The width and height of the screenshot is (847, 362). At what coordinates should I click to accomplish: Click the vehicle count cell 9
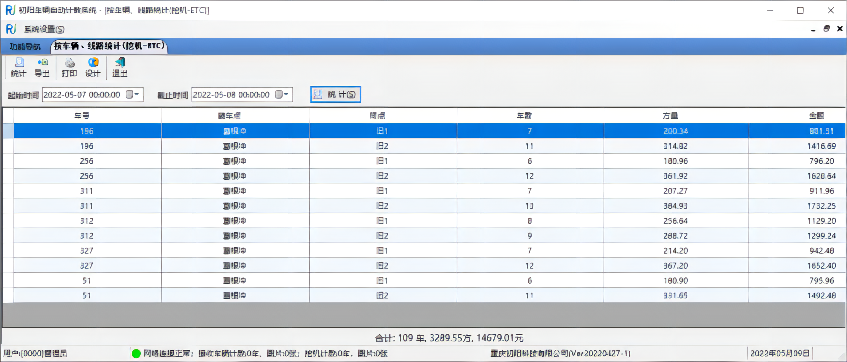point(530,236)
